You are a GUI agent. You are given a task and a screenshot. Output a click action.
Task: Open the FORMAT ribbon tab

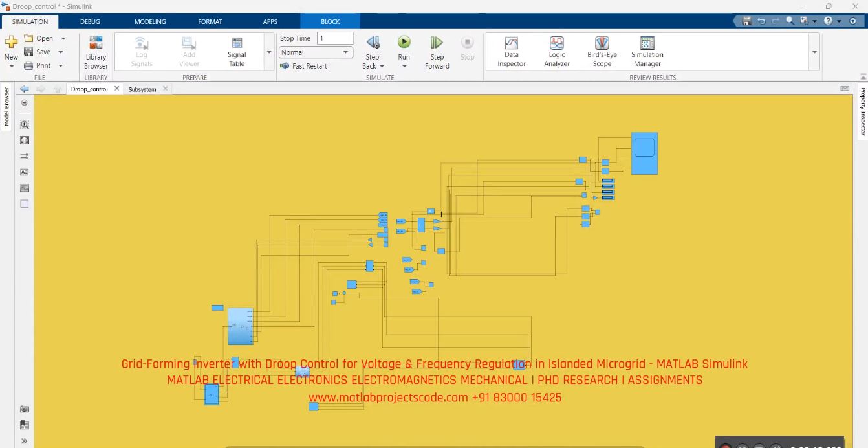(x=210, y=21)
